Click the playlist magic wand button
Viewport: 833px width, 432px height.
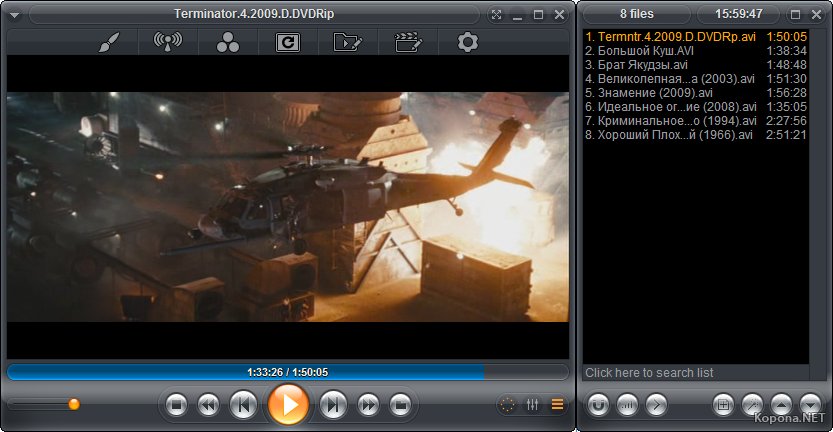pyautogui.click(x=752, y=405)
